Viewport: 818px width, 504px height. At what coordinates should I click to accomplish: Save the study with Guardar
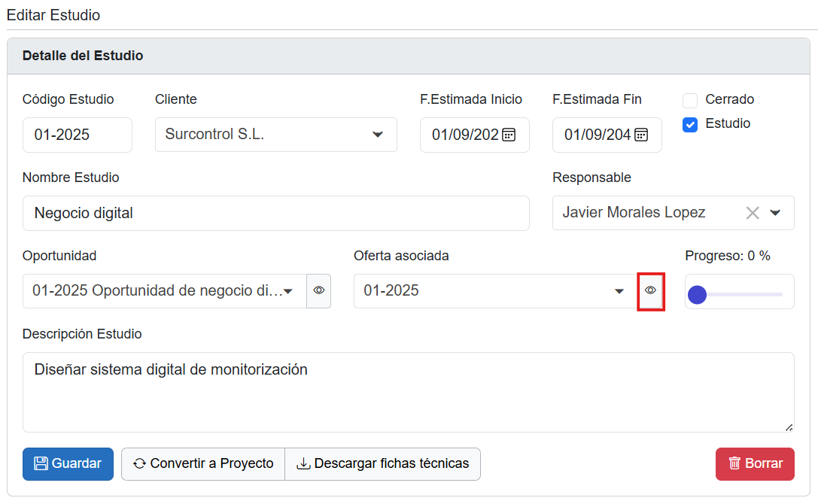[x=68, y=464]
